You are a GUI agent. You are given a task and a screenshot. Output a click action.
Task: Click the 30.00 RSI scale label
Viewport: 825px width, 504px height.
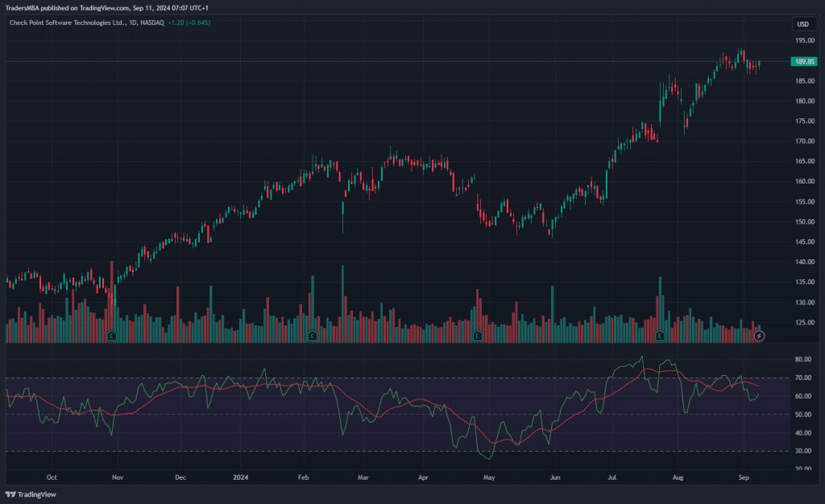[x=802, y=451]
